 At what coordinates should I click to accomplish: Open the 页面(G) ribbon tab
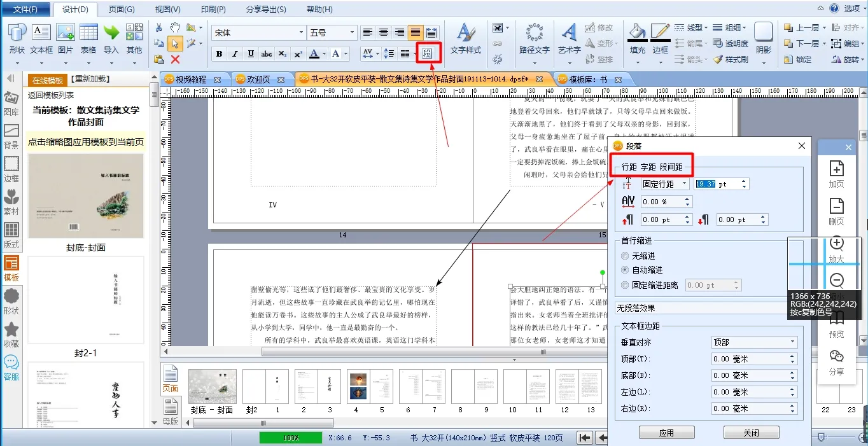point(121,10)
